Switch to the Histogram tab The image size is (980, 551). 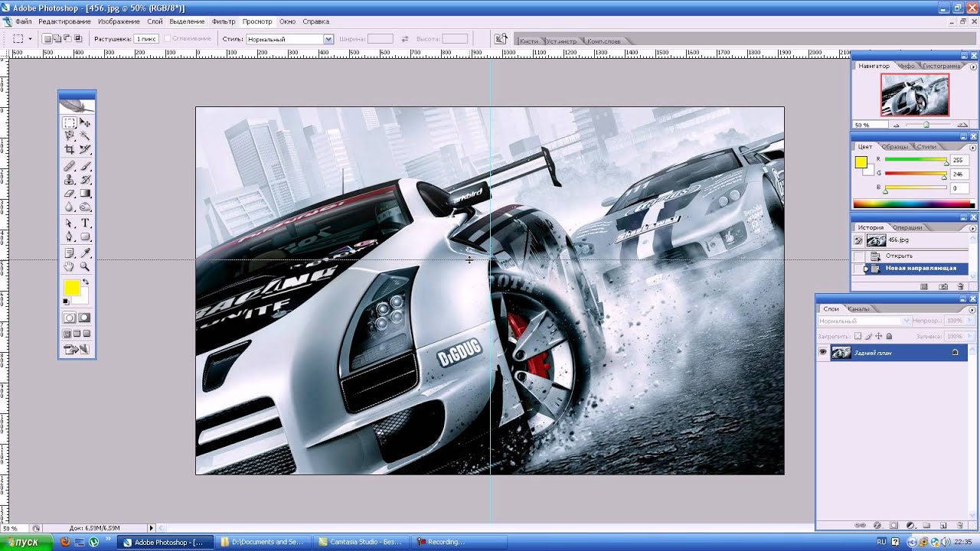[x=941, y=66]
